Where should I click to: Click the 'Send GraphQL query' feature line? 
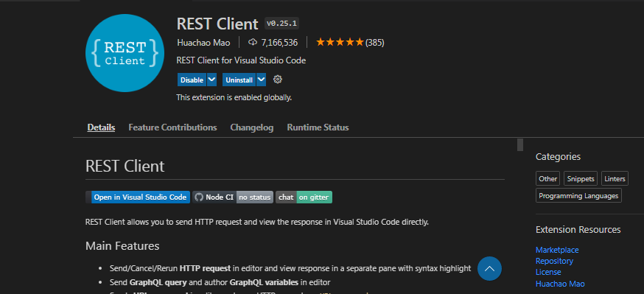click(220, 282)
